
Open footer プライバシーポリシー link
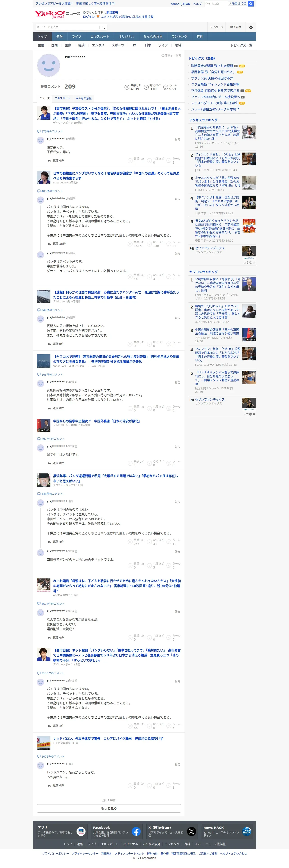click(56, 854)
